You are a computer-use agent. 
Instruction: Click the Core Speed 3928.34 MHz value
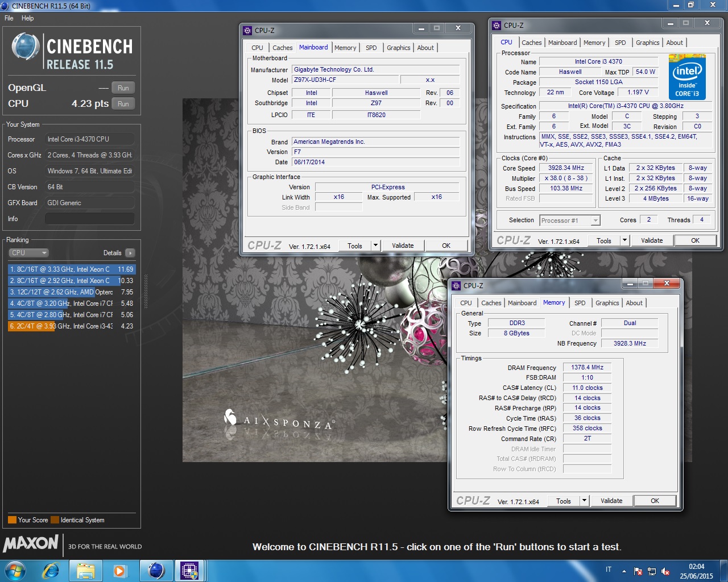(x=566, y=168)
